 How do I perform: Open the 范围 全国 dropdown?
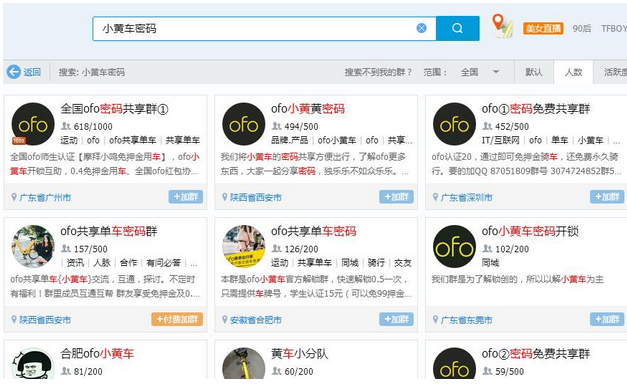point(480,72)
